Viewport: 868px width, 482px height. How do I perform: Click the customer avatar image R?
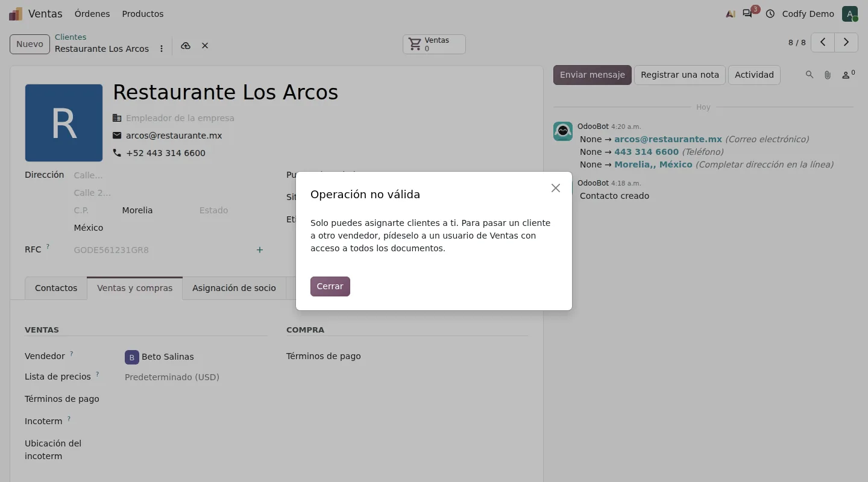click(x=64, y=123)
